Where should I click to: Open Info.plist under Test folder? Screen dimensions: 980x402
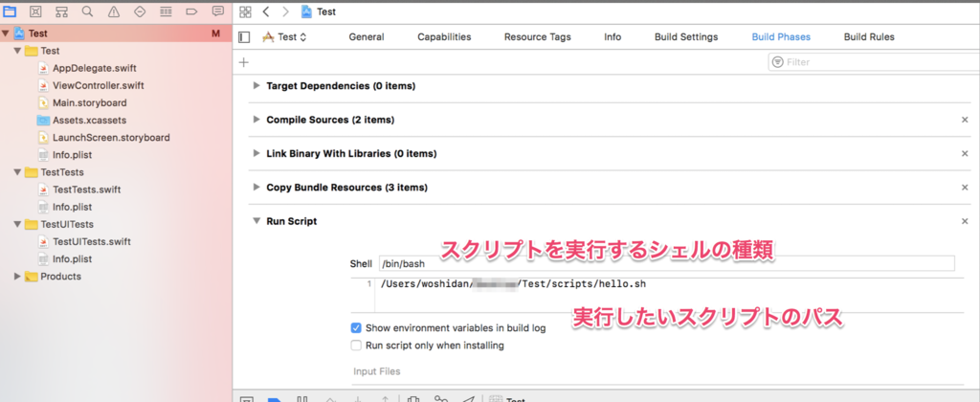click(73, 154)
